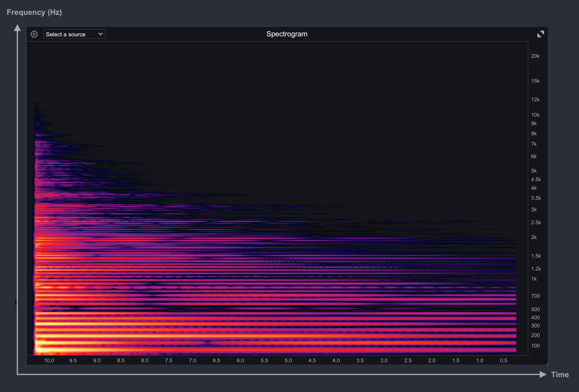This screenshot has width=579, height=392.
Task: Click the upward Frequency axis arrowhead
Action: [x=17, y=28]
